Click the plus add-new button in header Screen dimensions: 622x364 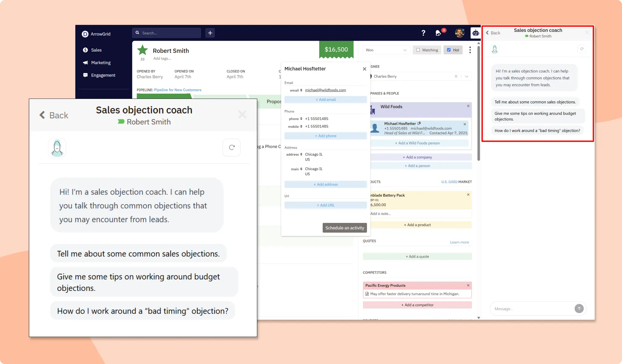pos(210,33)
